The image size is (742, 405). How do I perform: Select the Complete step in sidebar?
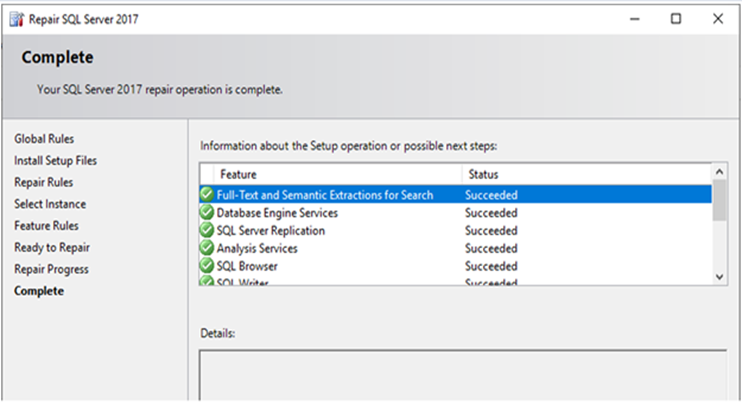[x=39, y=291]
